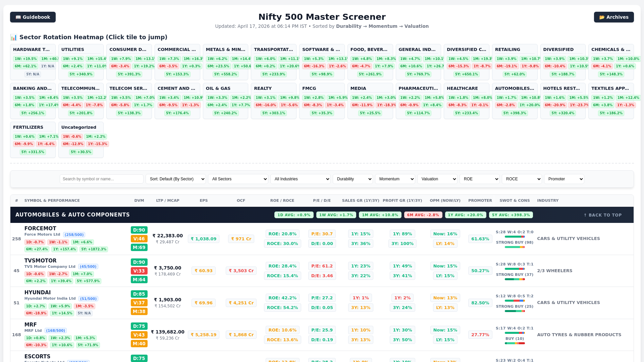Click the MRF BUY (10) rating
This screenshot has width=644, height=362.
(515, 339)
